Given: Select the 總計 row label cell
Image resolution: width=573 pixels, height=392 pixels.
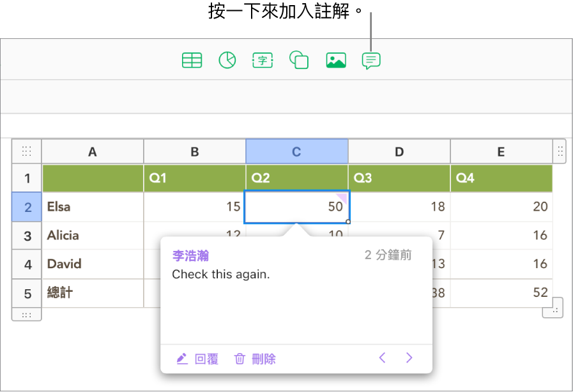Looking at the screenshot, I should [x=92, y=293].
